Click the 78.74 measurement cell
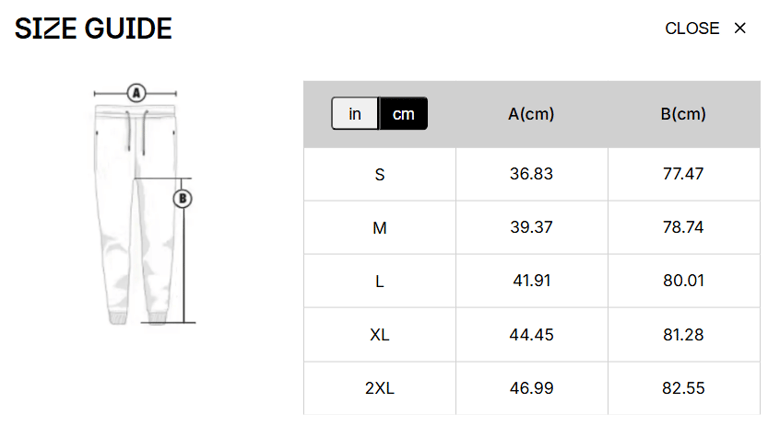This screenshot has width=768, height=426. click(x=683, y=228)
